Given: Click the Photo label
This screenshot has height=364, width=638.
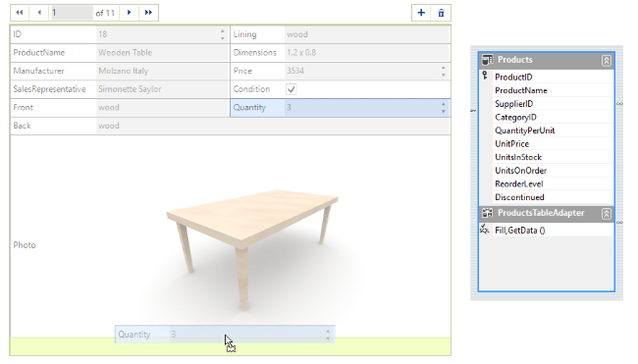Looking at the screenshot, I should (25, 245).
